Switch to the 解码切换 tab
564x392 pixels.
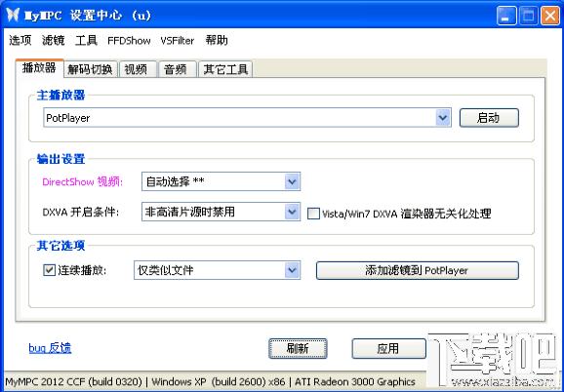pyautogui.click(x=91, y=69)
